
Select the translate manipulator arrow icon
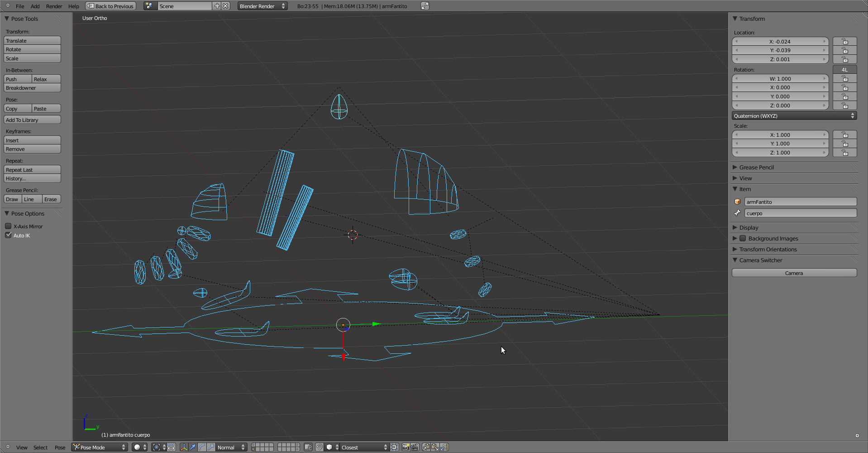[193, 447]
